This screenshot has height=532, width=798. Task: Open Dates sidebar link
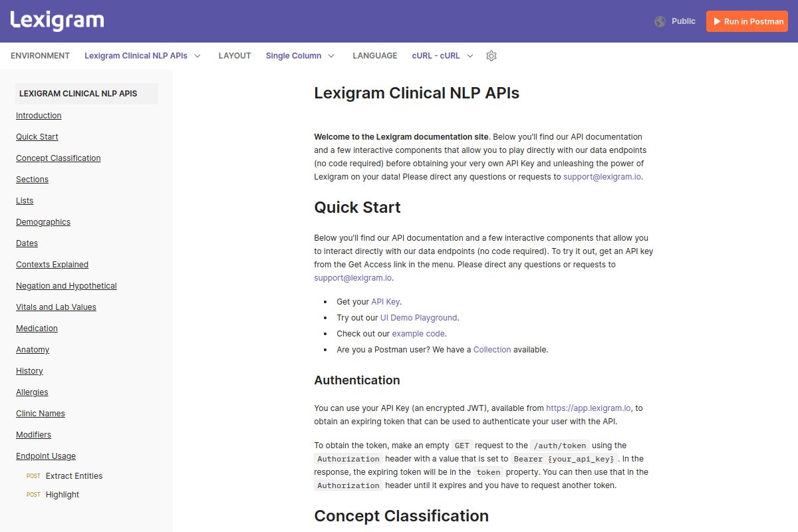[x=27, y=243]
